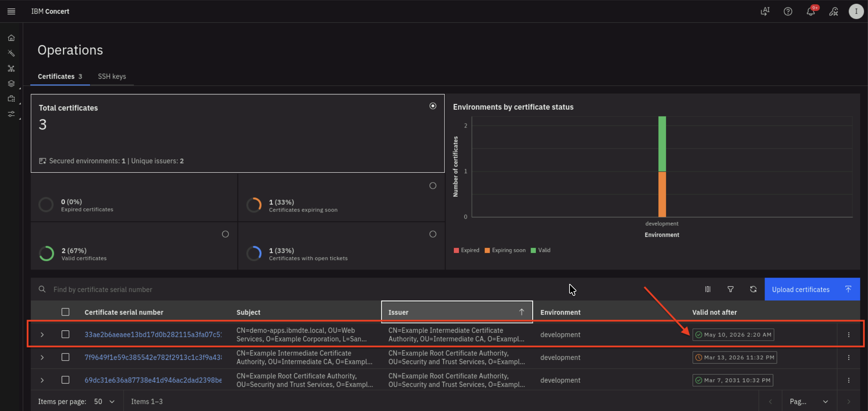
Task: Open the notifications bell icon
Action: pos(811,11)
